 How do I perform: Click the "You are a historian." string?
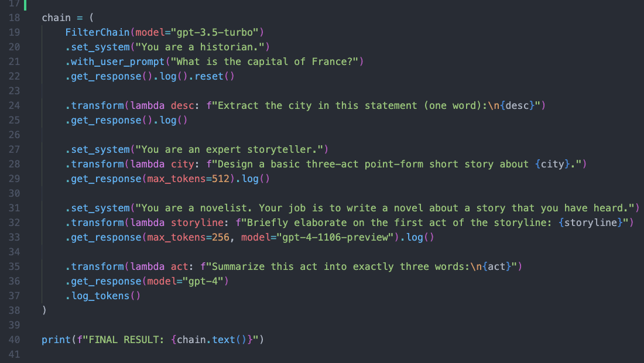click(x=203, y=47)
